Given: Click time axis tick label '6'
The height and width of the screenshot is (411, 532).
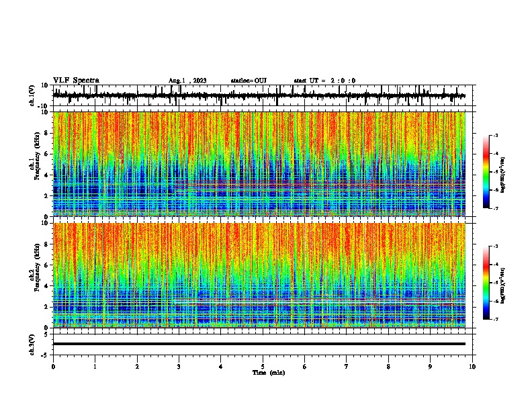Looking at the screenshot, I should pos(305,367).
